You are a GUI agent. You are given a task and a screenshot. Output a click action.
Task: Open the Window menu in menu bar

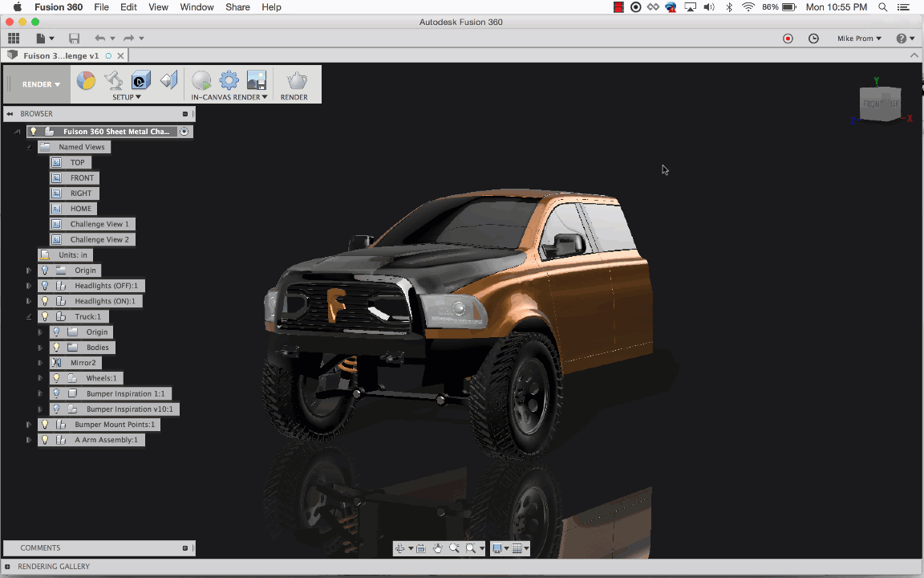[x=197, y=7]
